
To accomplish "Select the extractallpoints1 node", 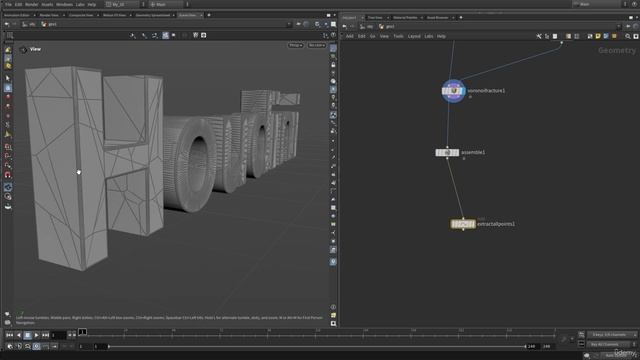I will tap(463, 224).
